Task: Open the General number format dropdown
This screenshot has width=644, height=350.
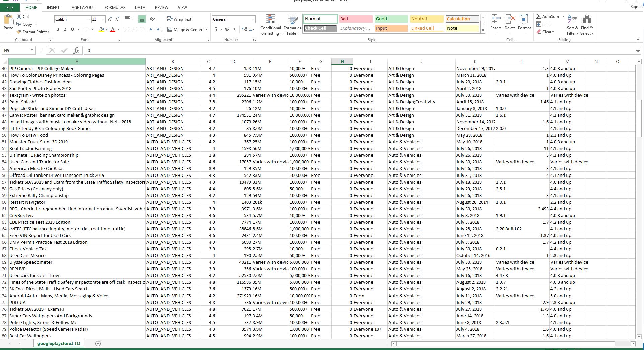Action: tap(253, 19)
